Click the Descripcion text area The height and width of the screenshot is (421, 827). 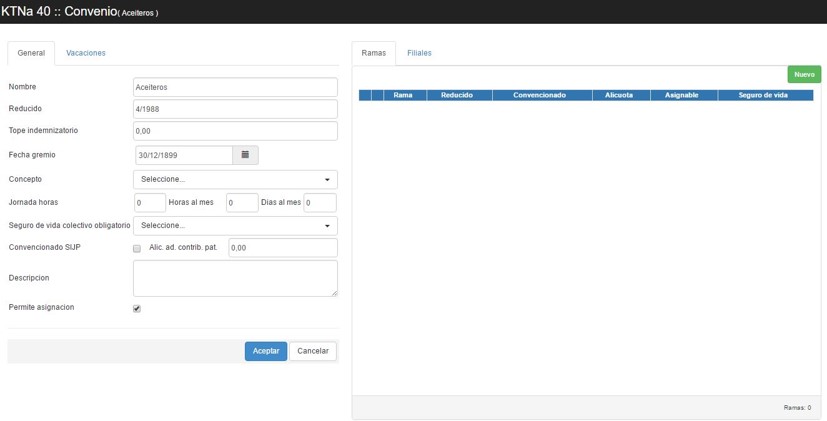(235, 278)
